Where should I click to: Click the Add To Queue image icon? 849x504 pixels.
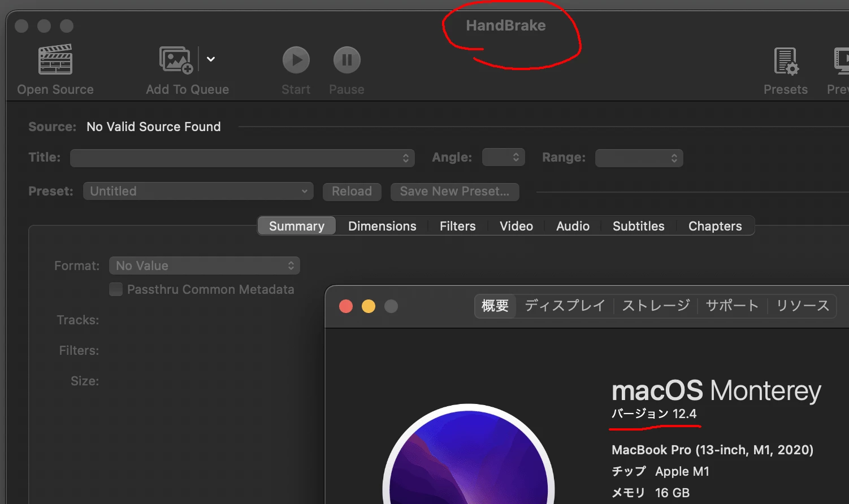pos(176,59)
